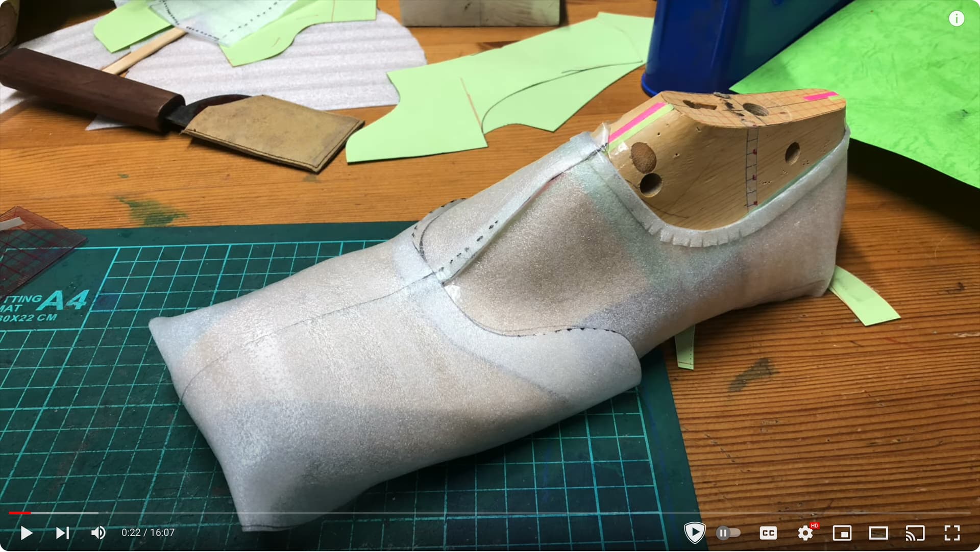Switch to miniplayer mode

(842, 533)
